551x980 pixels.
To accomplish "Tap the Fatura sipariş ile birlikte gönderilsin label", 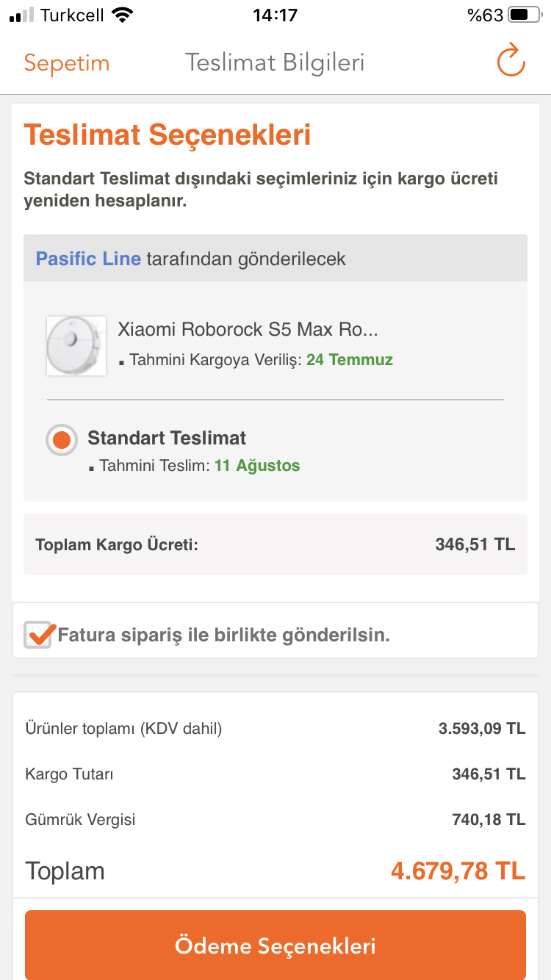I will point(223,635).
